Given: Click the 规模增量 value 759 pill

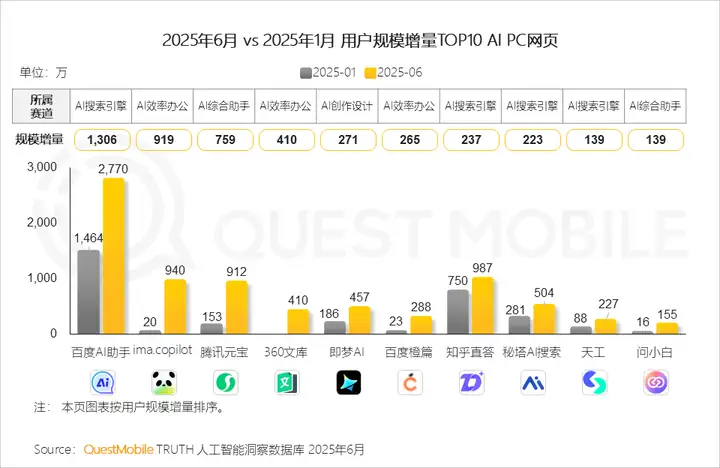Looking at the screenshot, I should coord(225,140).
